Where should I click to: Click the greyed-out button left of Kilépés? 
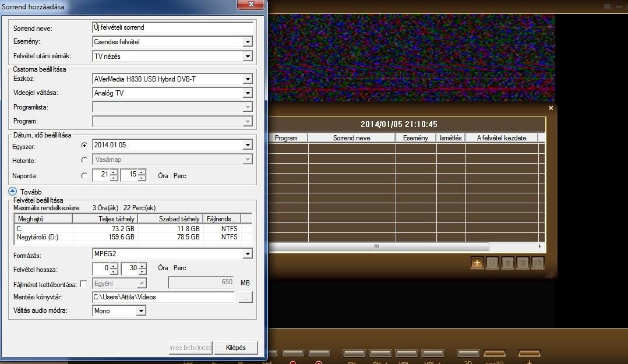tap(190, 348)
